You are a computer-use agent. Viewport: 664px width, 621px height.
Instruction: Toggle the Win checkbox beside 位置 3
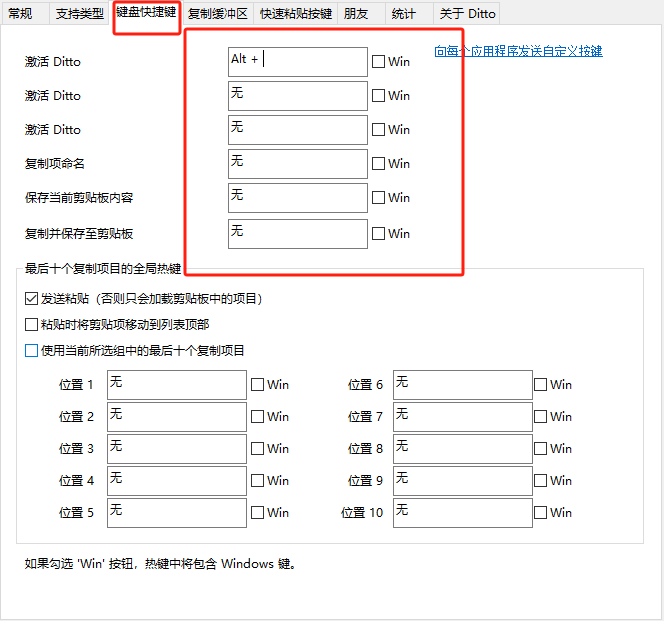click(258, 449)
